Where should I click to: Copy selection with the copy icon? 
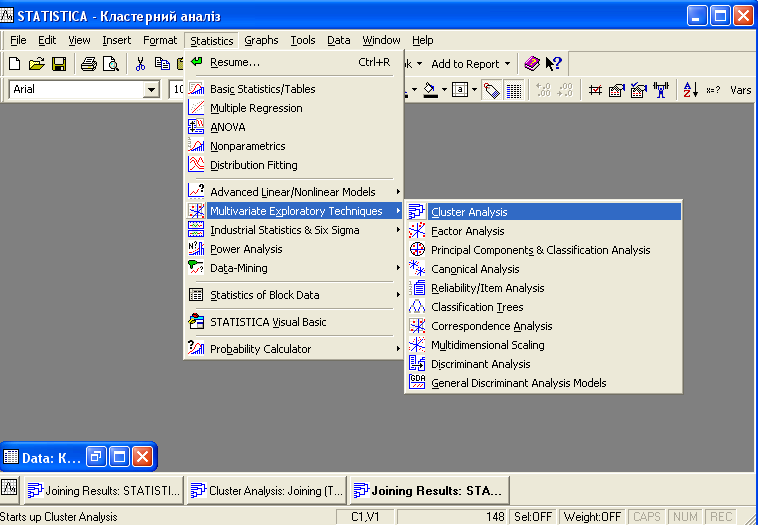click(x=162, y=64)
